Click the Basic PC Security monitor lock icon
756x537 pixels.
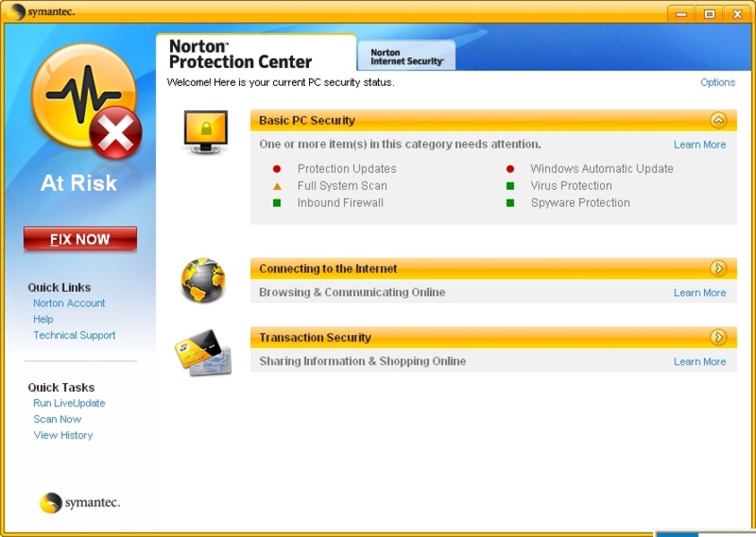[206, 132]
